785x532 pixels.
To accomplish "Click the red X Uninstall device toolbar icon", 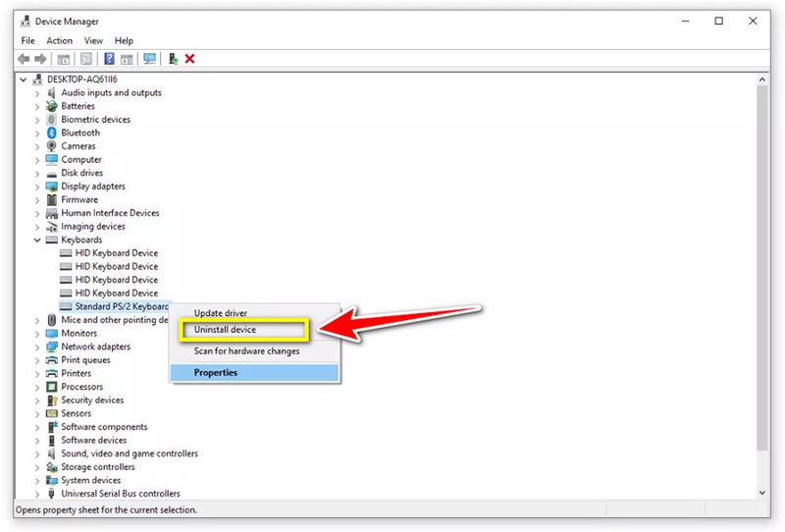I will pos(189,59).
